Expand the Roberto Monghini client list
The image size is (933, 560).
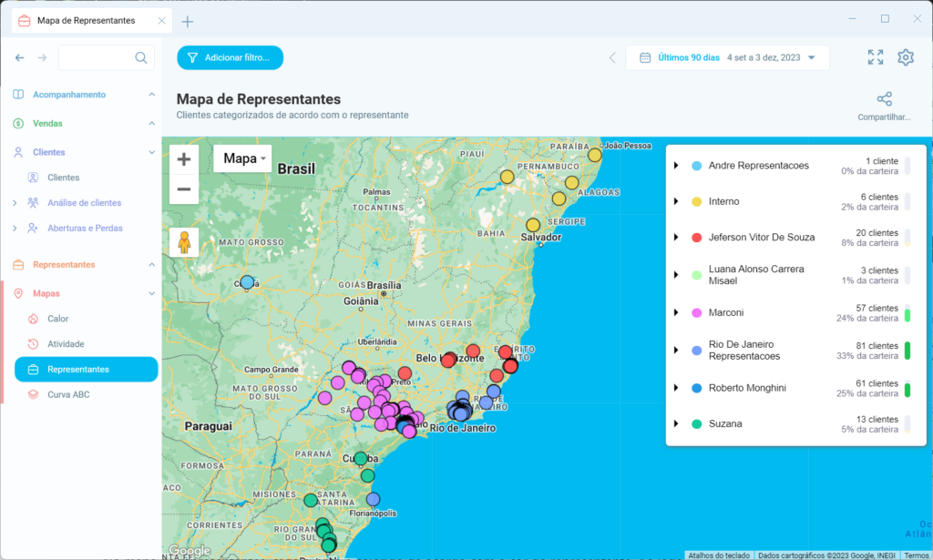[x=675, y=387]
